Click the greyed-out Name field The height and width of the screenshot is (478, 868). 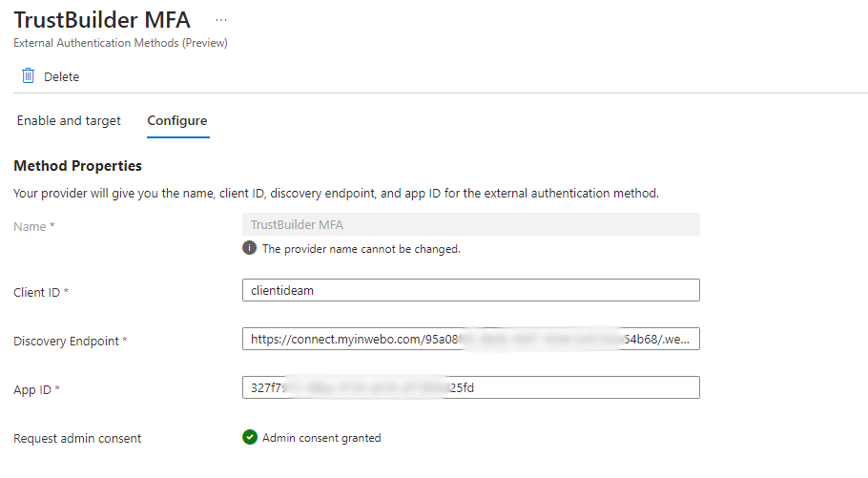471,224
